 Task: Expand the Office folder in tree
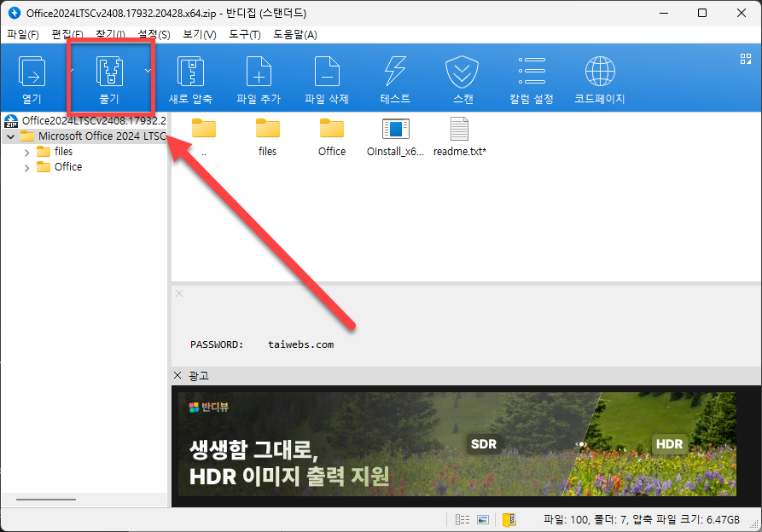pos(26,168)
